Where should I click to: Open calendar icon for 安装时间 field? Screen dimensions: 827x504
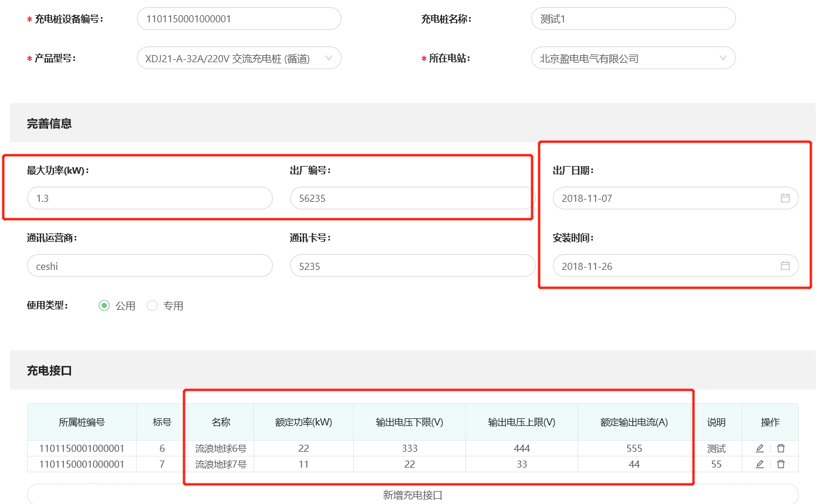point(785,266)
